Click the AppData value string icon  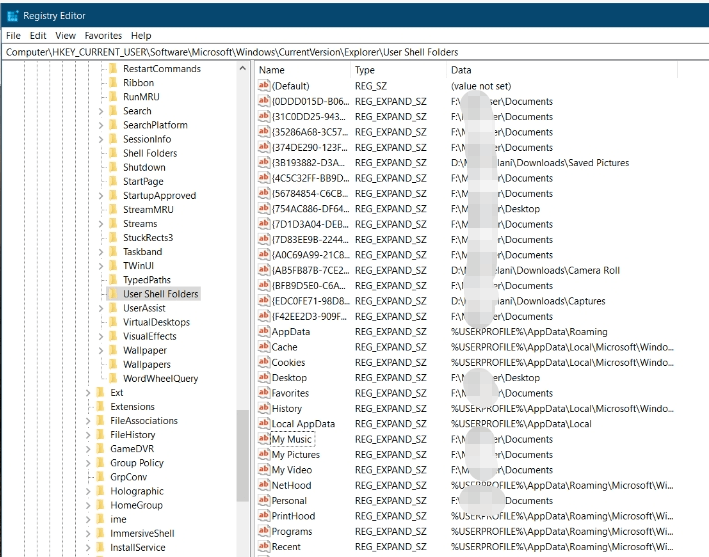point(264,331)
